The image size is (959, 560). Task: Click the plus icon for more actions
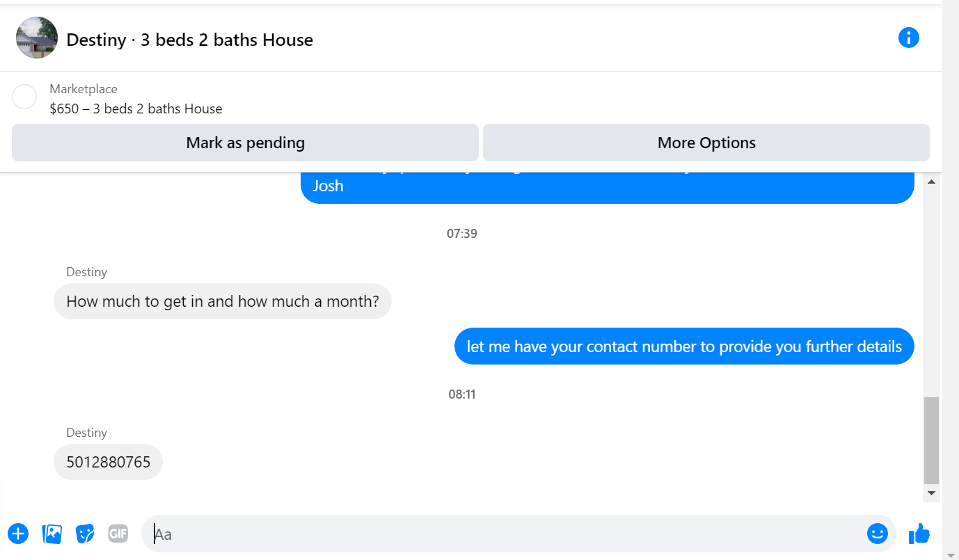pyautogui.click(x=18, y=534)
